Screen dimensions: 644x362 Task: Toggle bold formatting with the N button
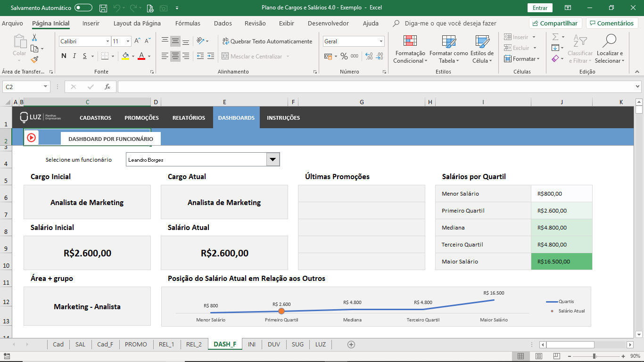(63, 55)
